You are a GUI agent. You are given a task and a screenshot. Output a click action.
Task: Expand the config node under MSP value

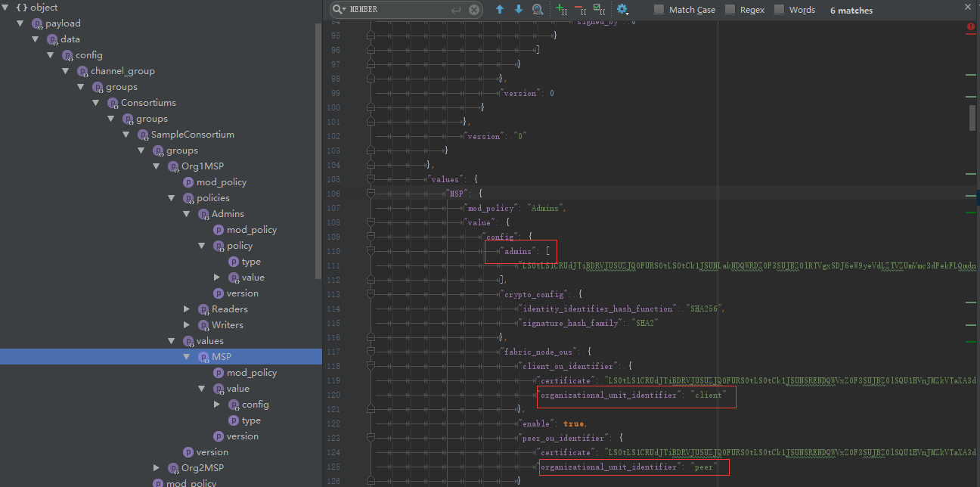pyautogui.click(x=217, y=405)
